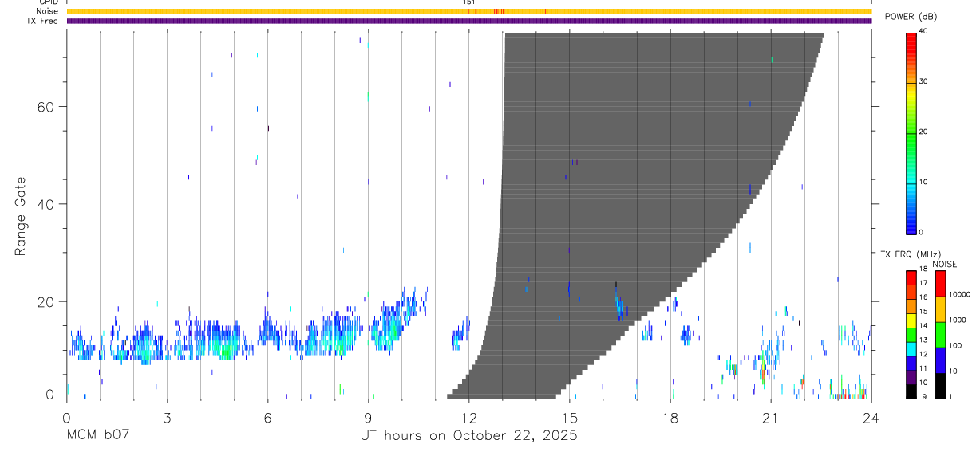Click the '1000' value on the NOISE legend
The image size is (980, 452).
point(956,320)
